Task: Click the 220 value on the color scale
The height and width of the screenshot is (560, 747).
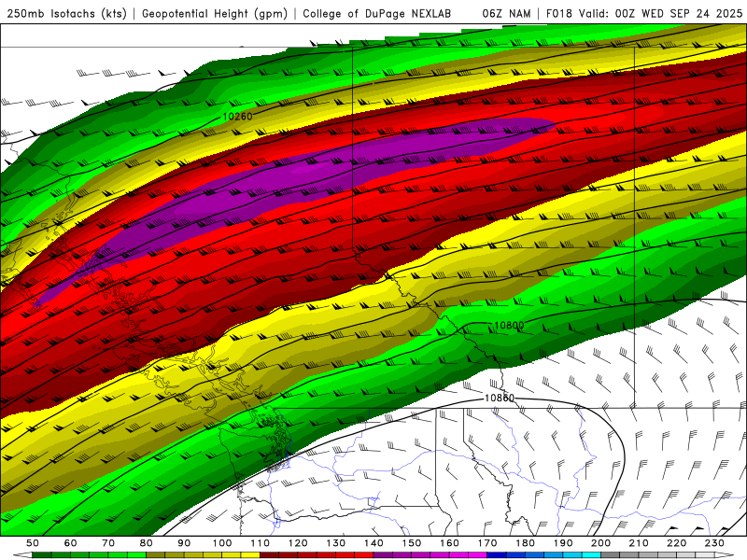Action: (676, 543)
